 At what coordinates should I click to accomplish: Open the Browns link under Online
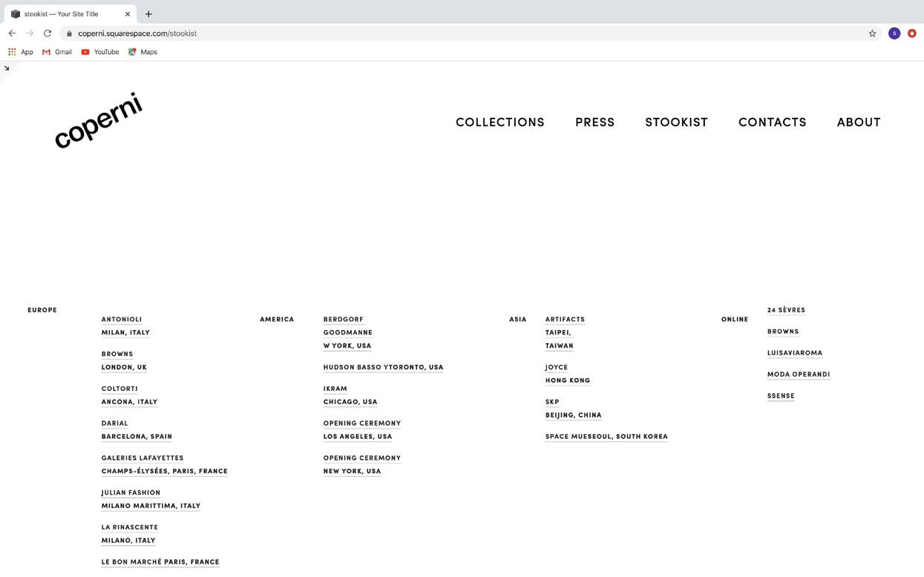pyautogui.click(x=783, y=332)
